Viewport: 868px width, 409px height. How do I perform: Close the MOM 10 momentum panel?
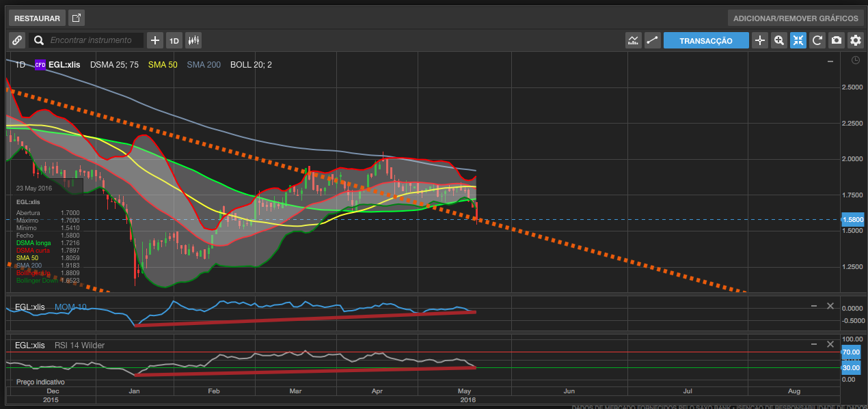click(x=830, y=306)
